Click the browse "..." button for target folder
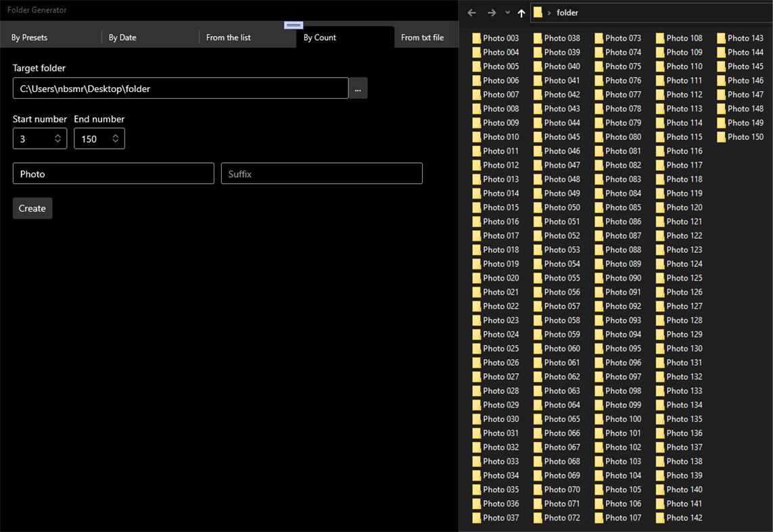The height and width of the screenshot is (532, 773). (x=358, y=88)
